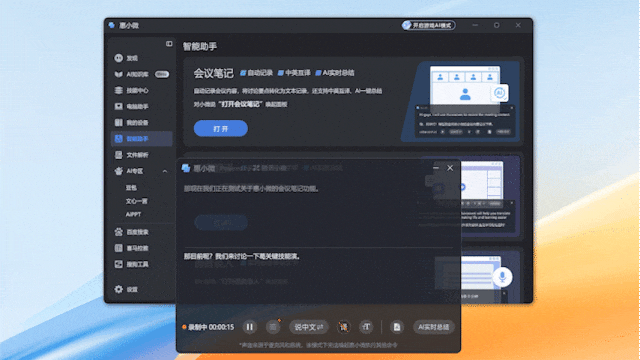Click the stop recording icon
640x360 pixels.
[x=273, y=327]
